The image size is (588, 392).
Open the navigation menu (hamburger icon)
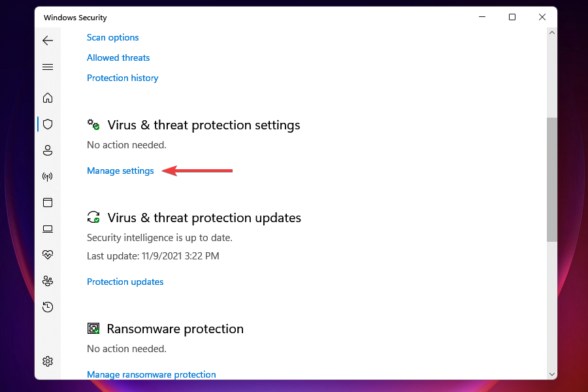pyautogui.click(x=48, y=66)
